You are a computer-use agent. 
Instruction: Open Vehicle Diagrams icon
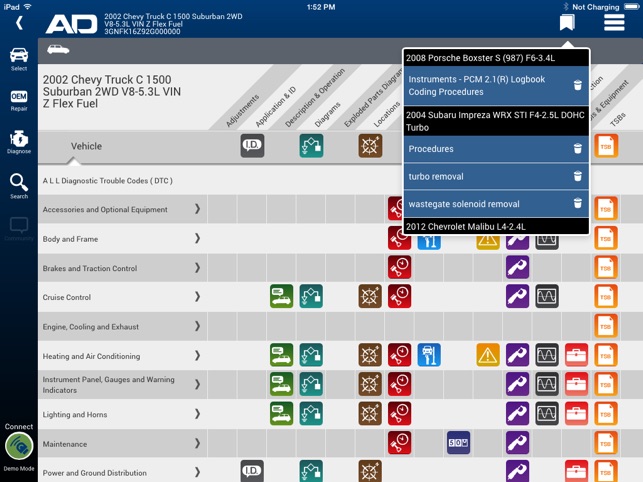coord(311,146)
